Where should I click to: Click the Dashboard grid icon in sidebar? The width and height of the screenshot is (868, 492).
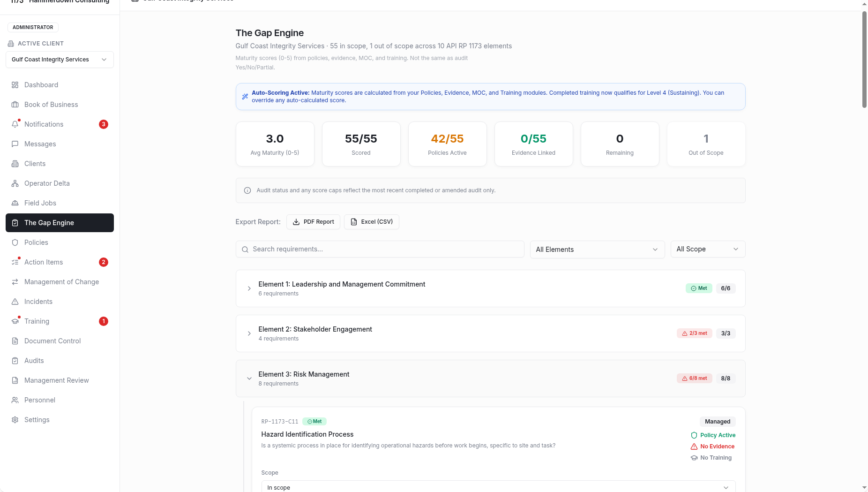point(15,85)
